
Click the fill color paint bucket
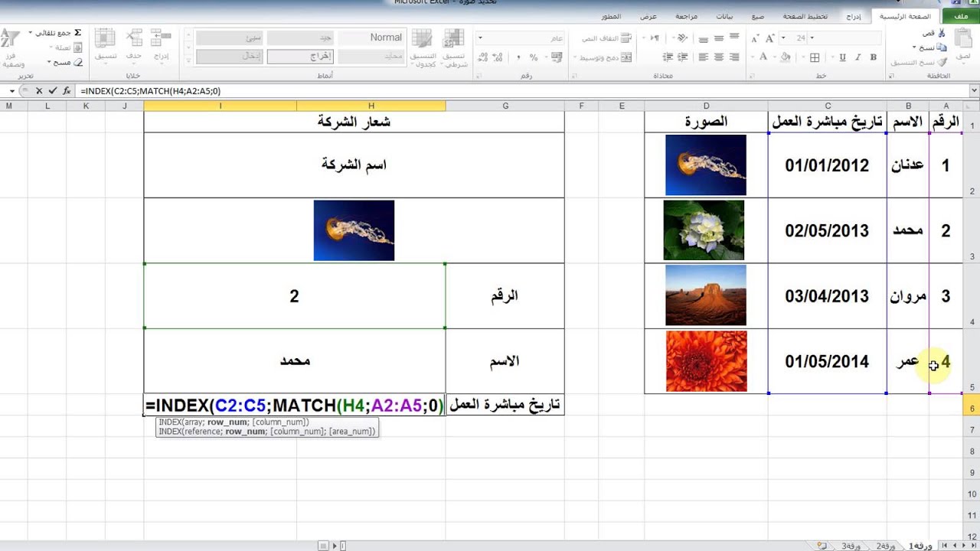coord(786,57)
